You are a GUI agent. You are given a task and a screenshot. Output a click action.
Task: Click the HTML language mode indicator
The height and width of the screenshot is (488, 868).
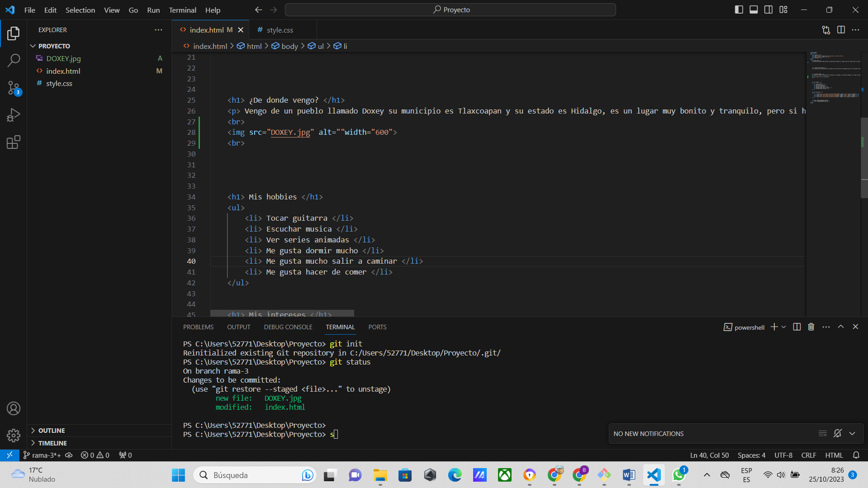point(834,455)
